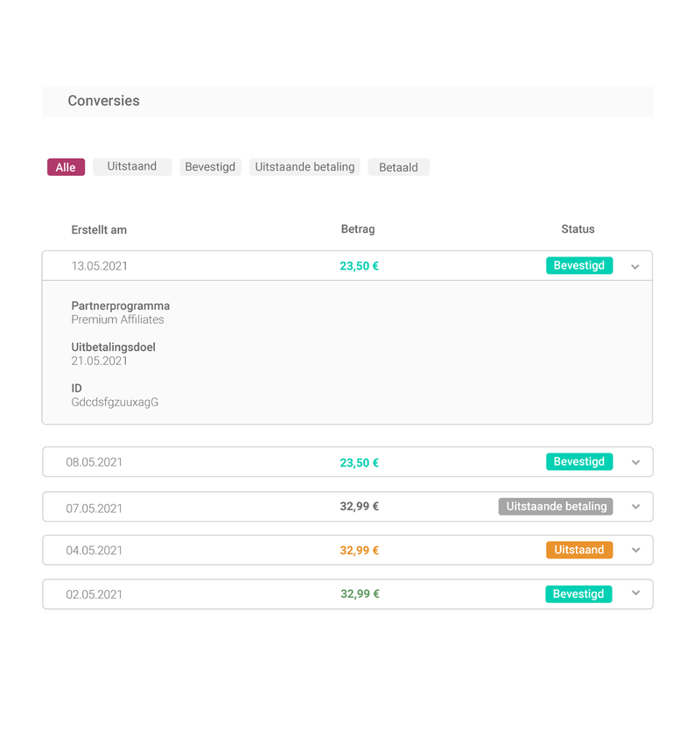700x737 pixels.
Task: Click the conversion ID GdcdsfgzuuxagG
Action: [x=115, y=403]
